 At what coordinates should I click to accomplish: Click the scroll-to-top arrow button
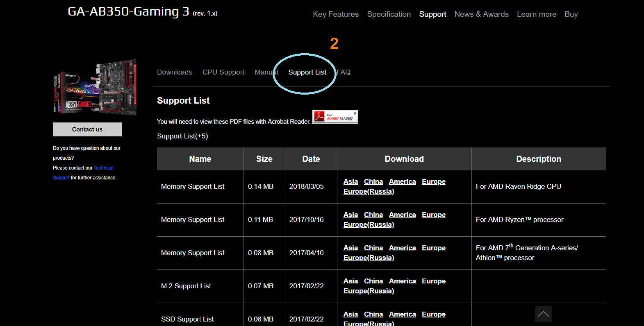[x=544, y=314]
